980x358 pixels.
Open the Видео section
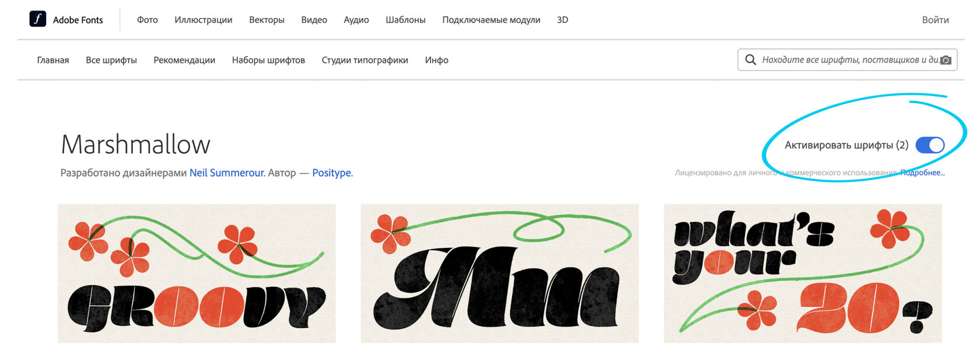(314, 20)
